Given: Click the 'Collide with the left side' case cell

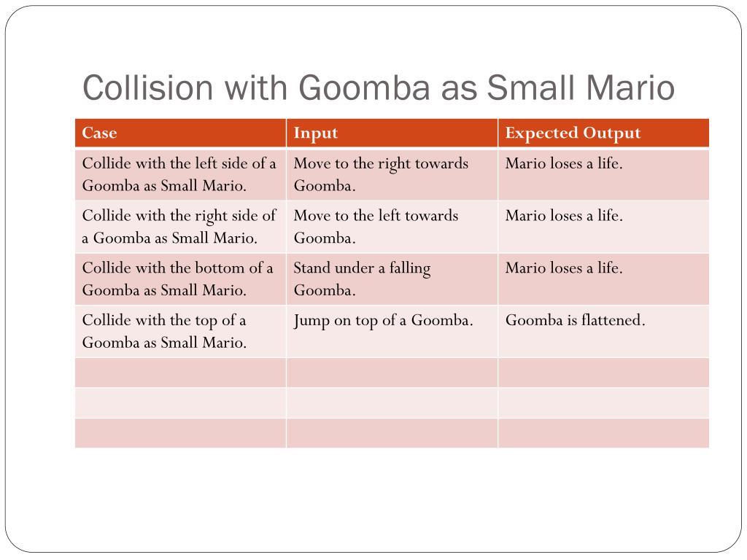Looking at the screenshot, I should (181, 174).
